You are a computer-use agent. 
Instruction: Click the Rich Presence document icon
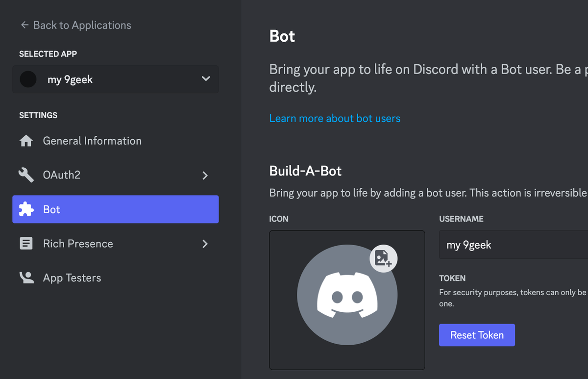[26, 244]
